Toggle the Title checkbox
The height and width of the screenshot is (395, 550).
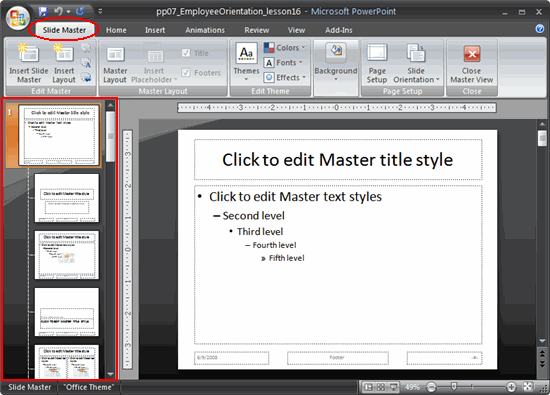click(186, 53)
